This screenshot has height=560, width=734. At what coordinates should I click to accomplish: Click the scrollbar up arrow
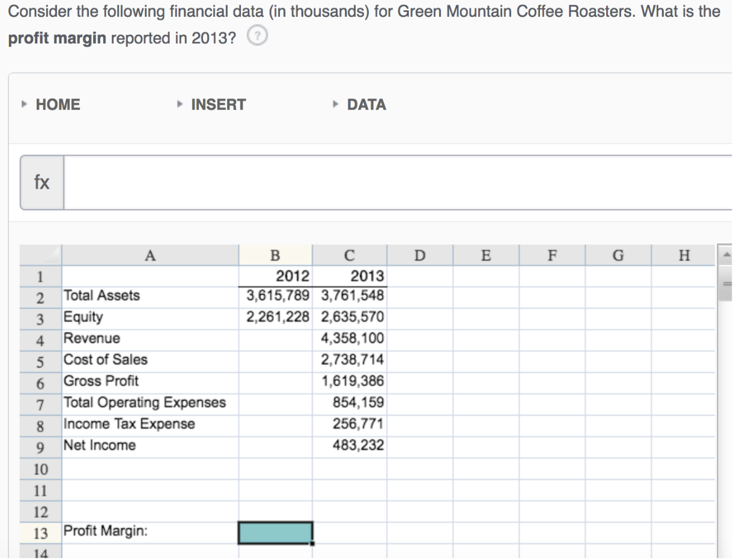coord(725,255)
